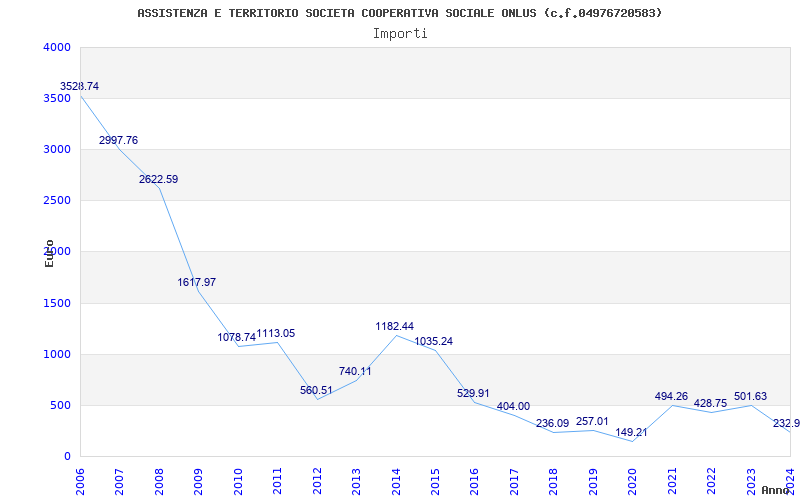This screenshot has height=500, width=800.
Task: Click x-axis year label 2011
Action: (277, 482)
